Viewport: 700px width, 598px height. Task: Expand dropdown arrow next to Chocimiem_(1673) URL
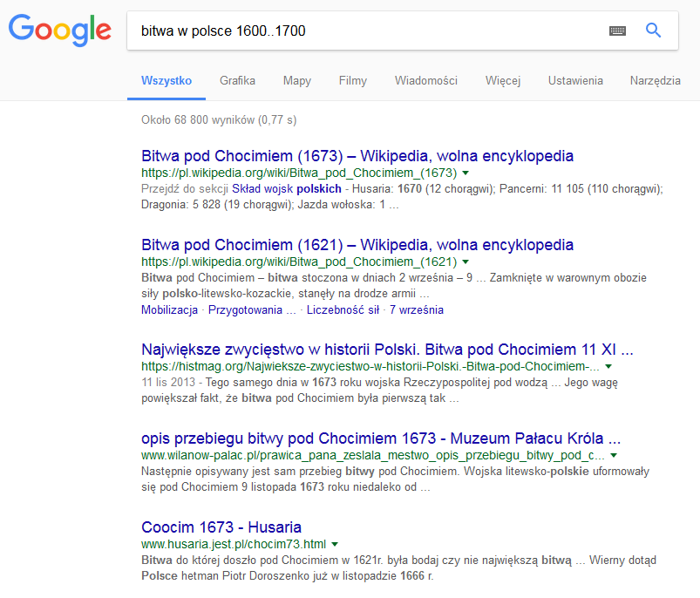[x=466, y=173]
